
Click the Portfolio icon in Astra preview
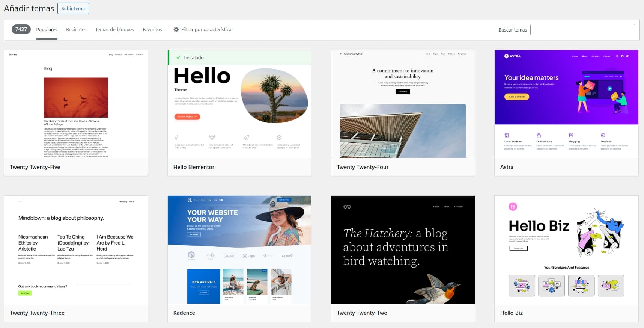(603, 135)
